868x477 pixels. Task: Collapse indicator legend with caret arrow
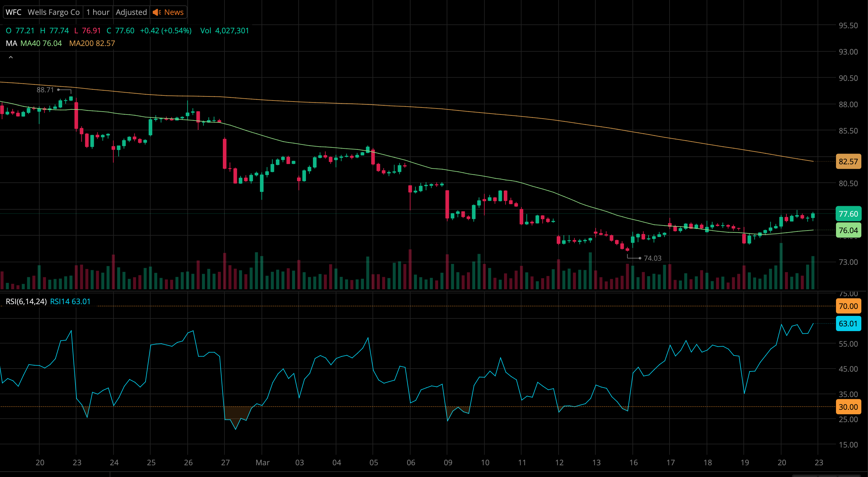coord(11,58)
